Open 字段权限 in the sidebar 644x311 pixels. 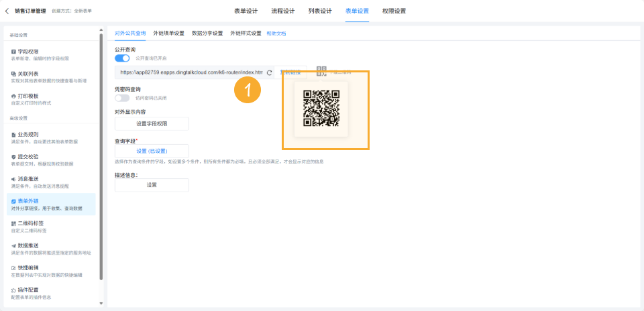(x=51, y=54)
